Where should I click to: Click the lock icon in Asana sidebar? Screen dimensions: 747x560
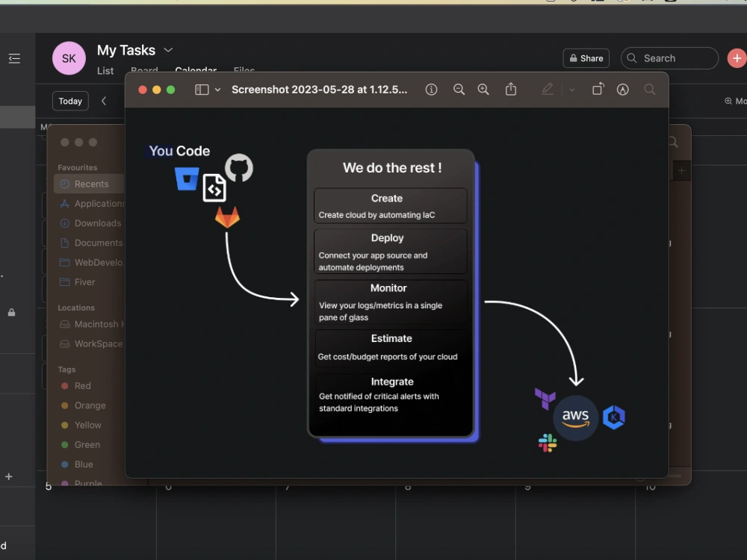11,312
